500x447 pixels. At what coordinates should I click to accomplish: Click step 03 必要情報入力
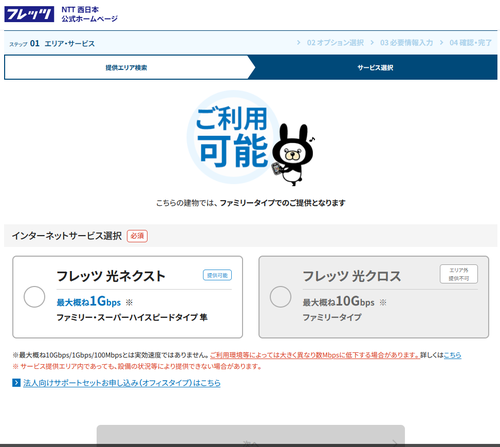tap(406, 43)
